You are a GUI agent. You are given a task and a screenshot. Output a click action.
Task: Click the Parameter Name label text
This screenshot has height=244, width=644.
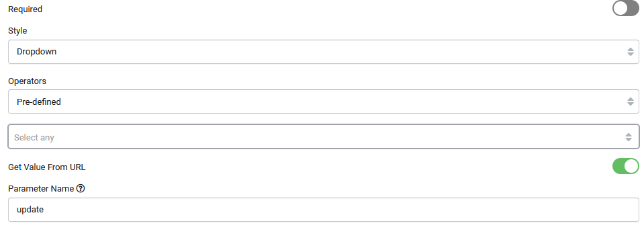pos(41,188)
